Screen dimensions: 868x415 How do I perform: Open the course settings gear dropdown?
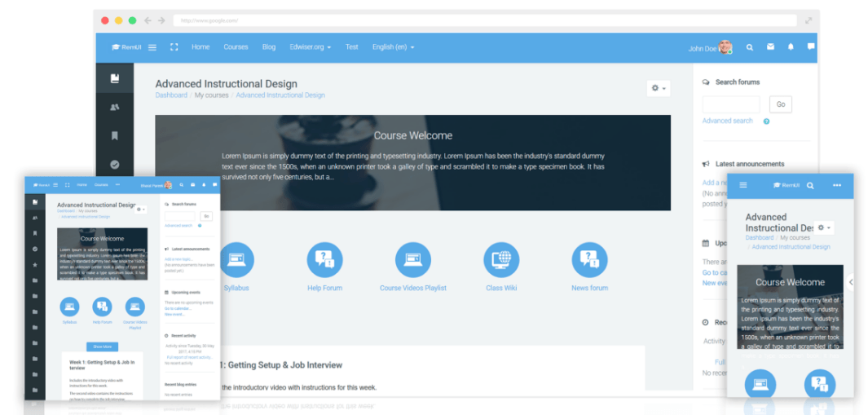click(659, 88)
